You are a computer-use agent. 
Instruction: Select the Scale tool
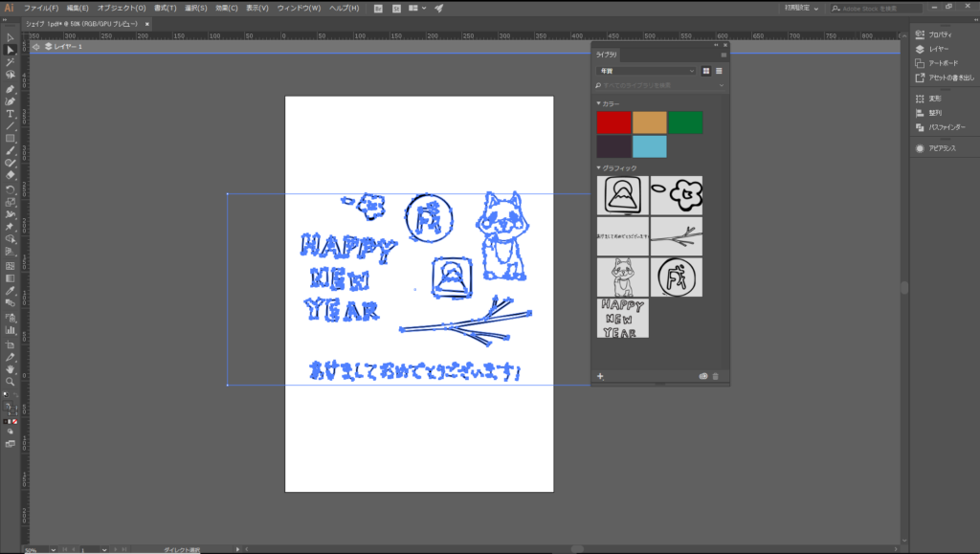pos(10,202)
